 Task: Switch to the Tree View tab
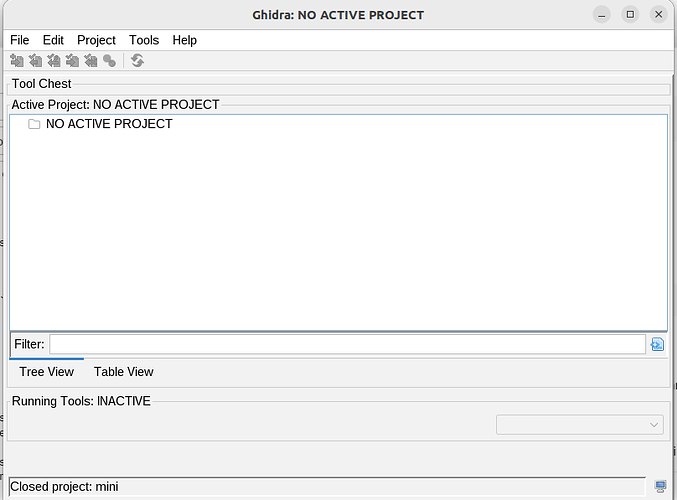click(x=47, y=372)
